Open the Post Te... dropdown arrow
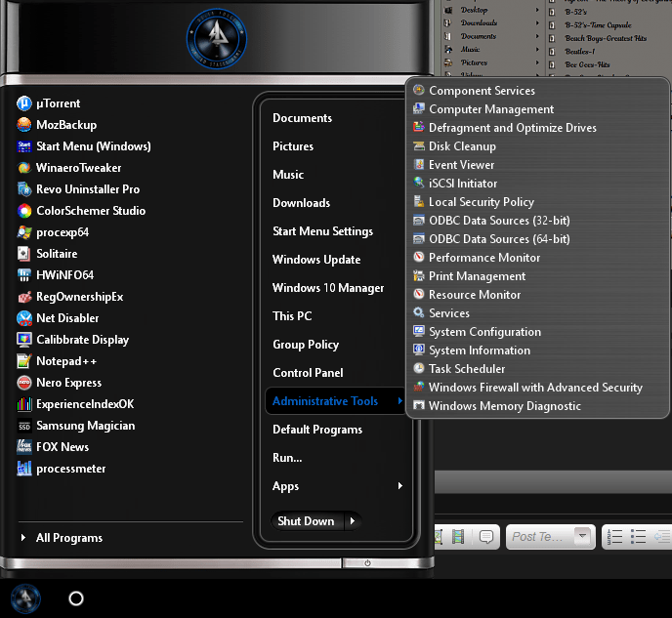 582,536
